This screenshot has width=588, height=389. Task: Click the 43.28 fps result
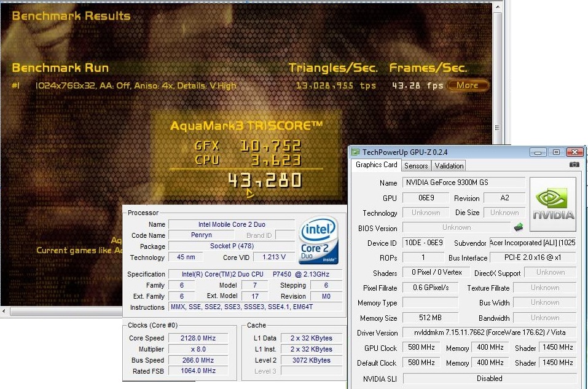tap(417, 85)
